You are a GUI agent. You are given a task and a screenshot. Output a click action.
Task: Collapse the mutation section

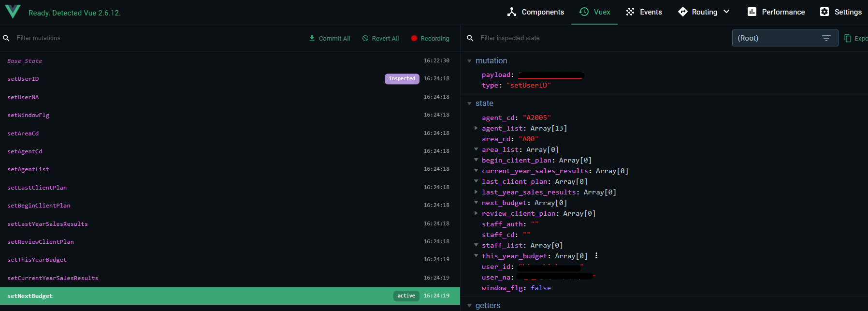(x=469, y=61)
